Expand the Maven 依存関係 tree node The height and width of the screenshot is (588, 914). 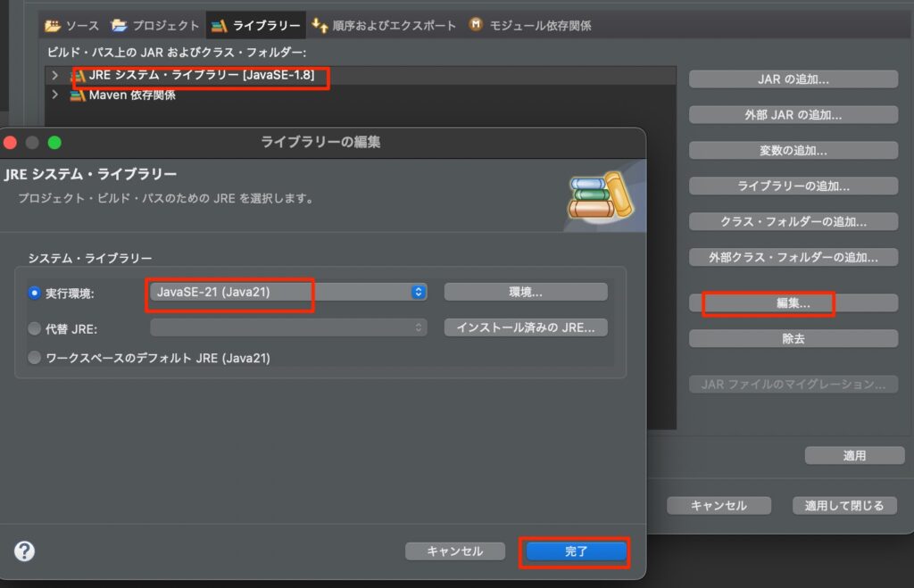[55, 95]
